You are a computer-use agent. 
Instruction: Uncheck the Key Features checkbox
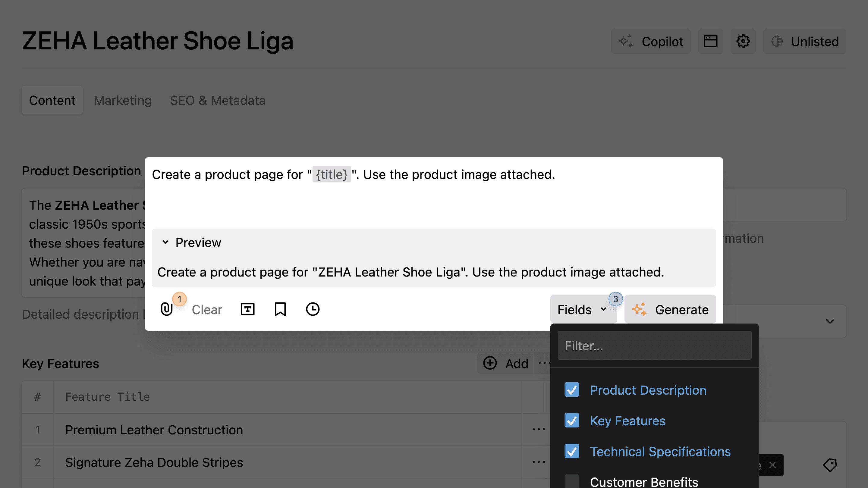click(572, 421)
